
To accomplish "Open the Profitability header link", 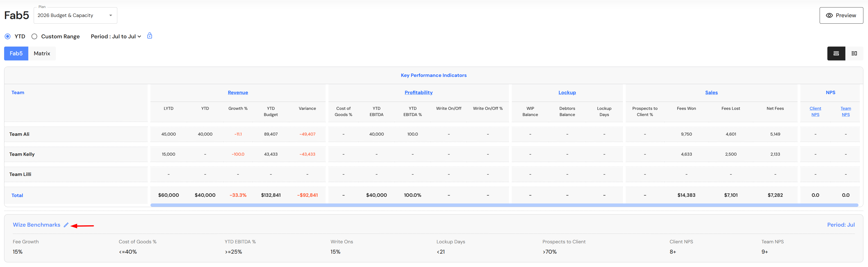I will click(x=418, y=92).
